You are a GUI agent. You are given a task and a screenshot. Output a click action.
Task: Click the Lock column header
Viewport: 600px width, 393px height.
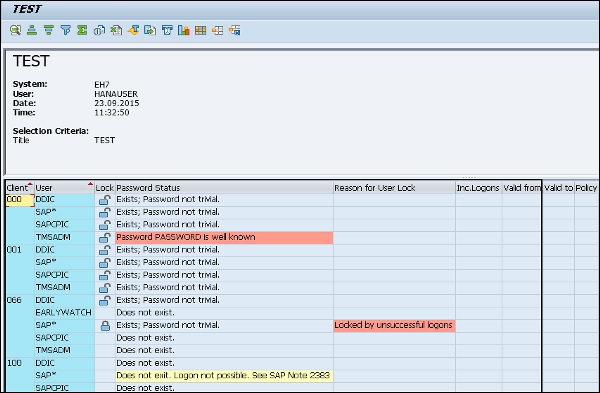coord(105,188)
